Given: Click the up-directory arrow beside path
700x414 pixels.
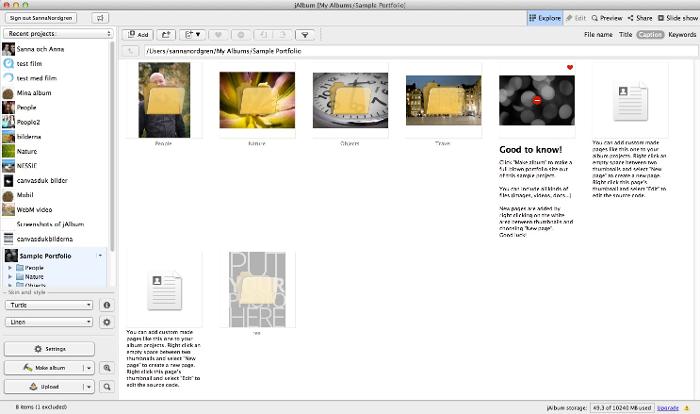Looking at the screenshot, I should [130, 51].
